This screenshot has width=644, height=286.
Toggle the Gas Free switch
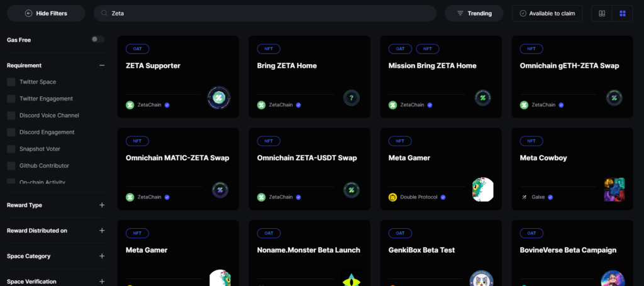pyautogui.click(x=97, y=40)
